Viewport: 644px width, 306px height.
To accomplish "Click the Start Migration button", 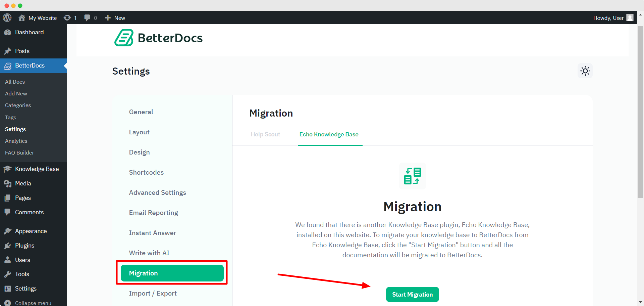I will click(412, 294).
